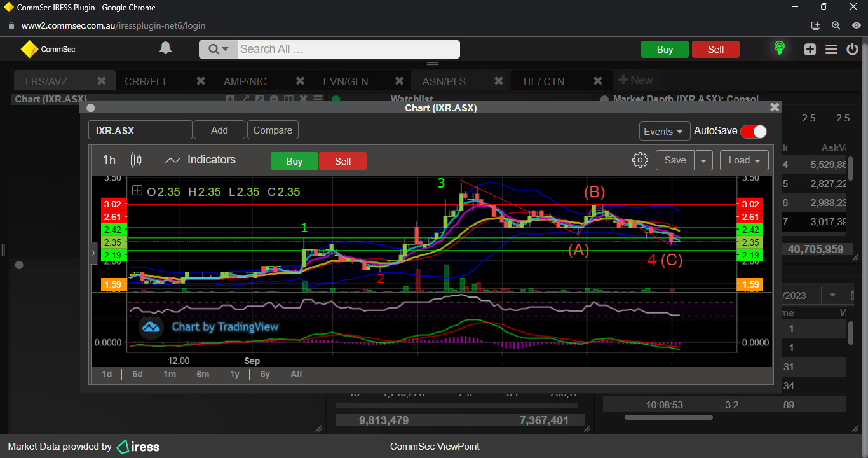Click the add widget plus icon
868x458 pixels.
810,49
